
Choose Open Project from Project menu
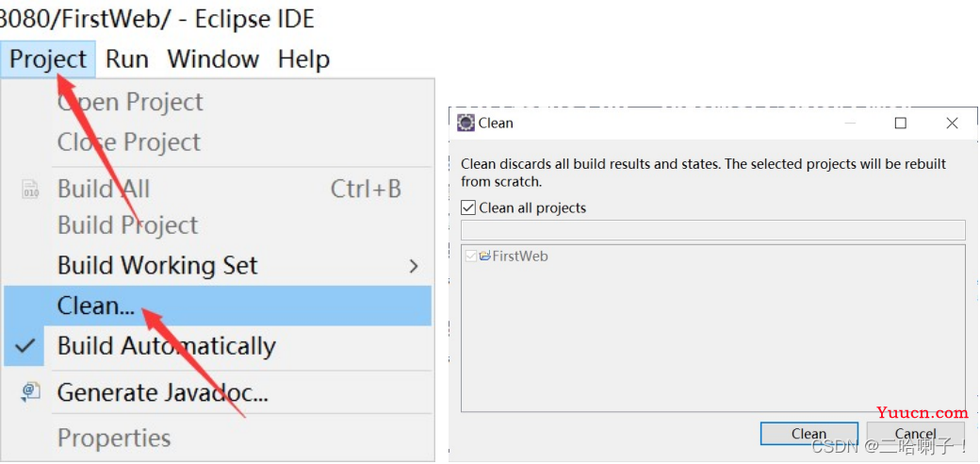(130, 102)
